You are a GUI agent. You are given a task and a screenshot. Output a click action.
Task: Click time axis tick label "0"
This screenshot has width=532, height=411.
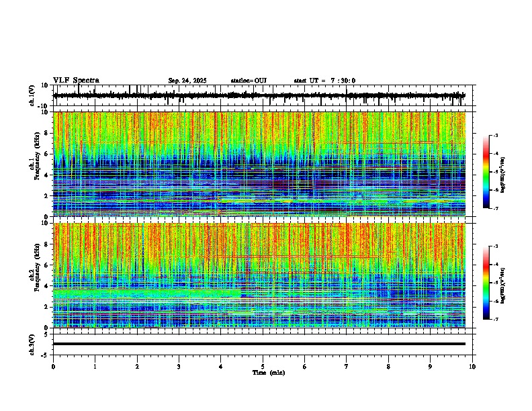[x=53, y=367]
